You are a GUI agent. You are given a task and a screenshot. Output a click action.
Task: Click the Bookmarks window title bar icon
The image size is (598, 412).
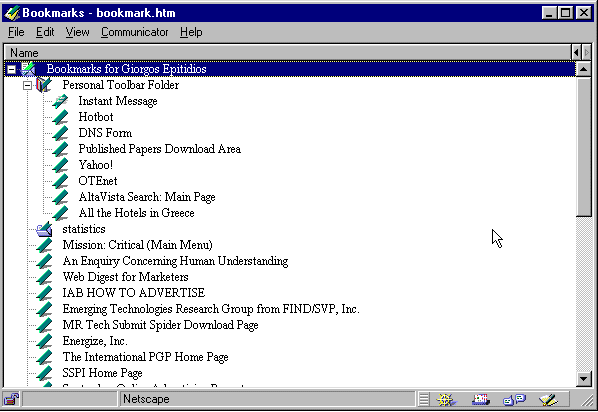pos(12,13)
